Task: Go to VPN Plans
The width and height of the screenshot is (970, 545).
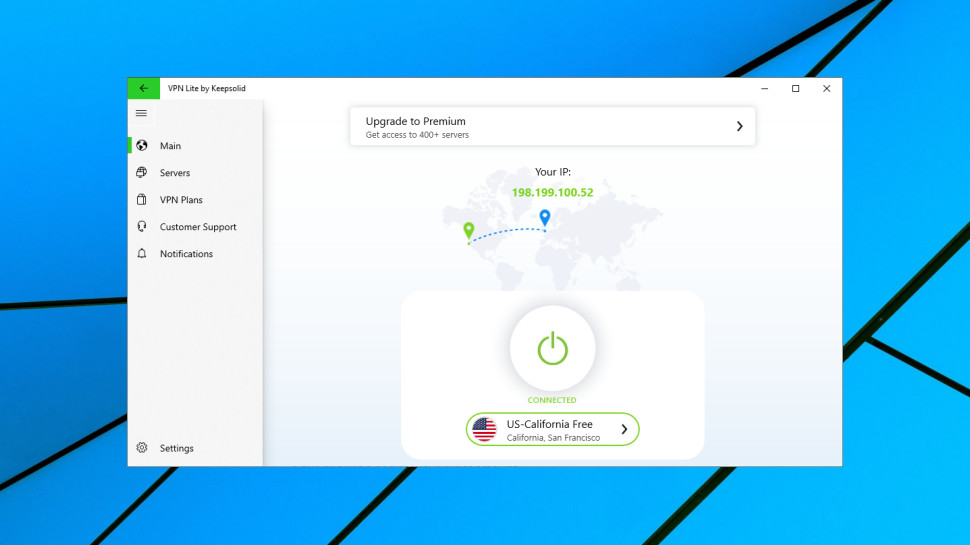Action: [x=195, y=200]
